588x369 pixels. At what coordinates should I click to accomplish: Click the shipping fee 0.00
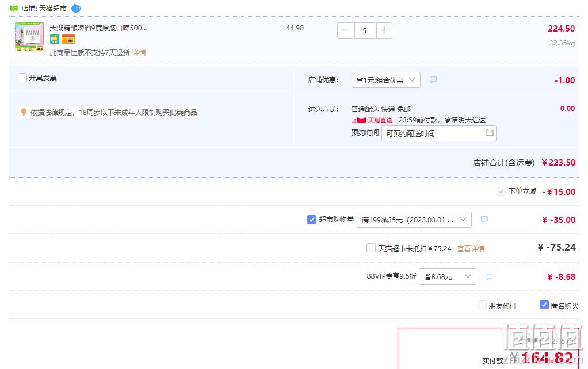tap(567, 109)
